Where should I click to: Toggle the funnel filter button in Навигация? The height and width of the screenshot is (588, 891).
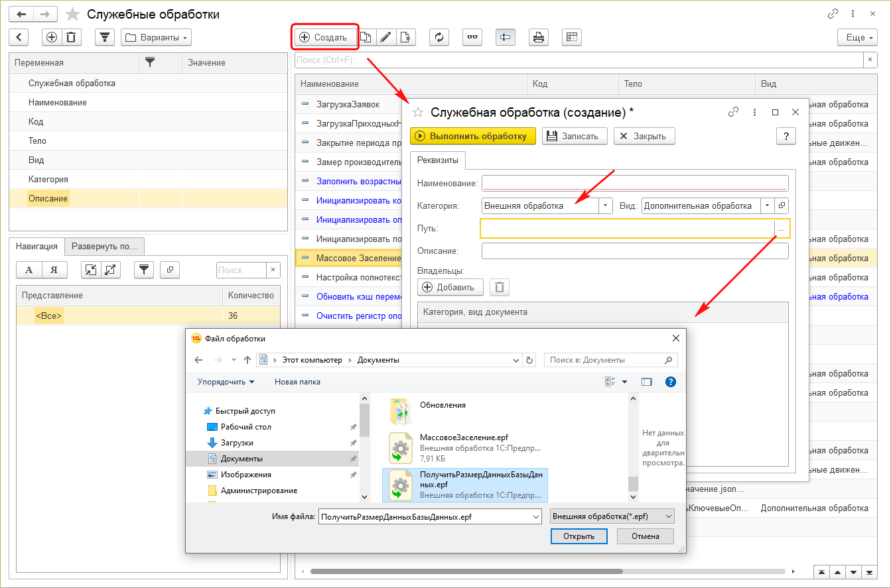[x=143, y=270]
